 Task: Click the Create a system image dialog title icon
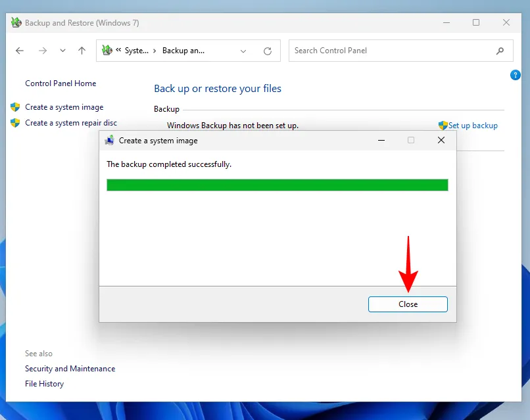coord(109,140)
